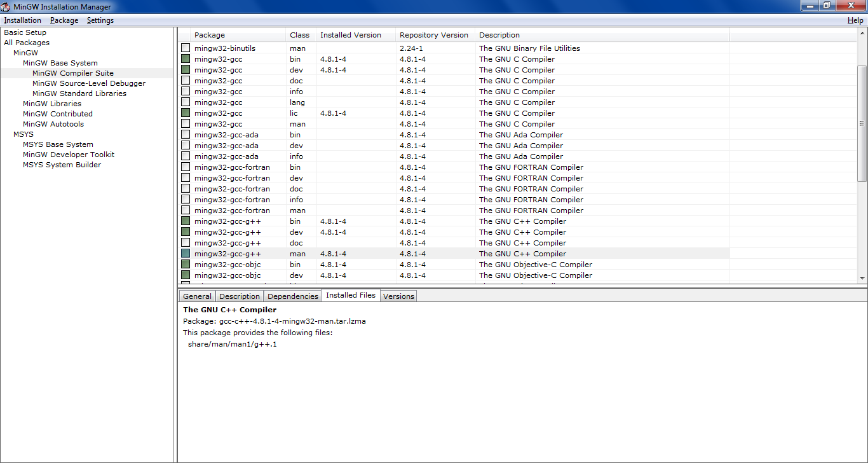Select MinGW Base System category
The image size is (868, 463).
60,63
